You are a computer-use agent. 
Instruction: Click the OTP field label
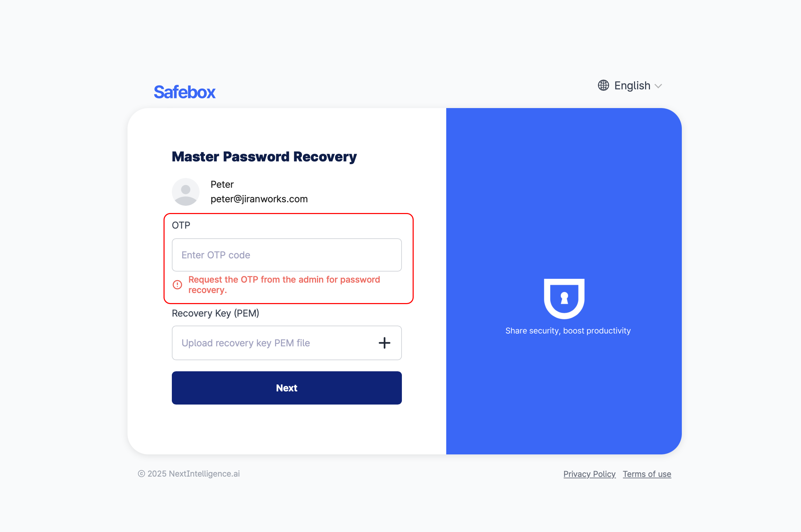[181, 225]
